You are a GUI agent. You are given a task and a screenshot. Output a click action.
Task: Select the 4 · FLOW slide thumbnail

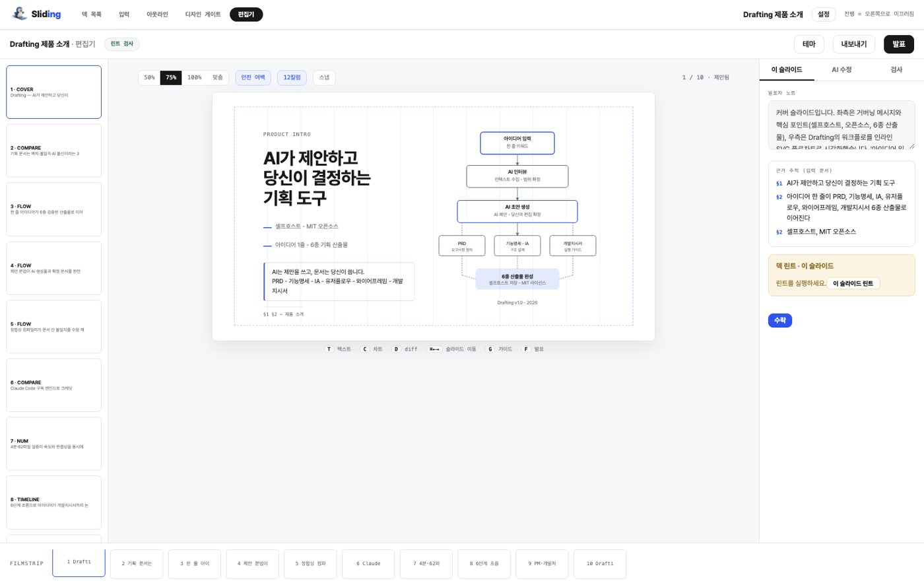(53, 268)
